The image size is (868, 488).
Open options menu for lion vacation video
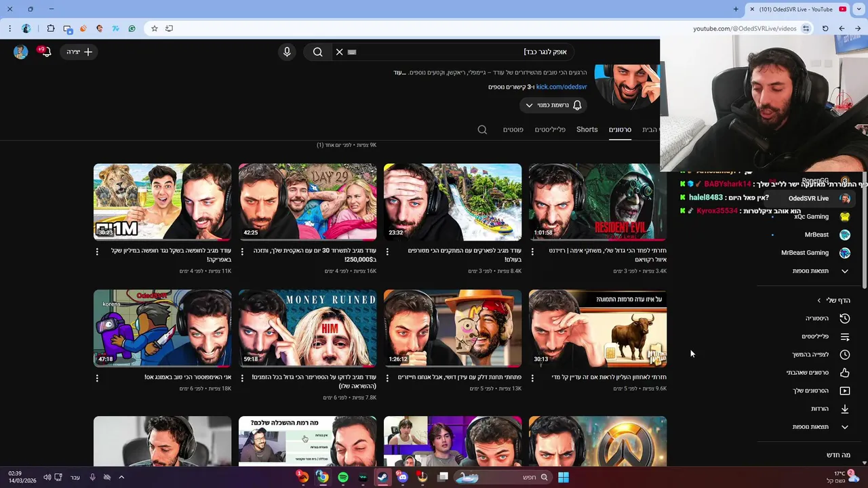(x=97, y=251)
